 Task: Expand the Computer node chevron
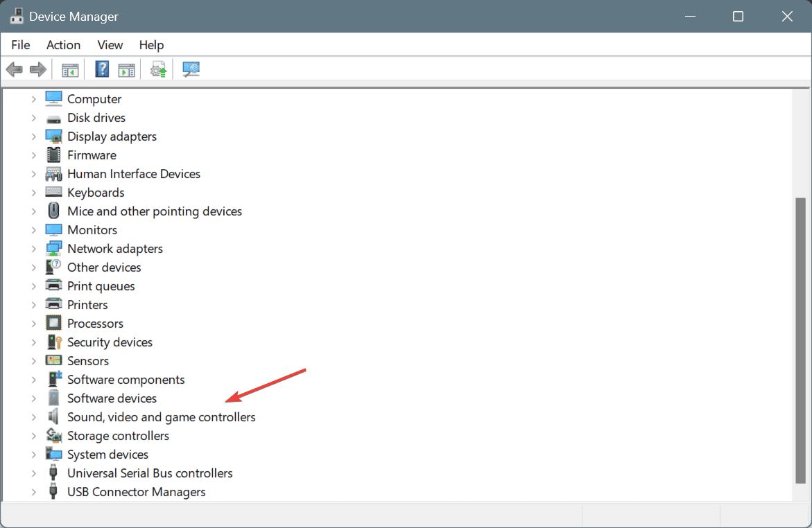(x=34, y=99)
